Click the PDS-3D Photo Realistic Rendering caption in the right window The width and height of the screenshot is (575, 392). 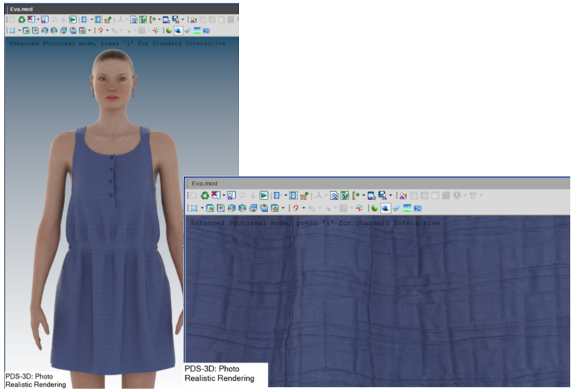tap(219, 373)
